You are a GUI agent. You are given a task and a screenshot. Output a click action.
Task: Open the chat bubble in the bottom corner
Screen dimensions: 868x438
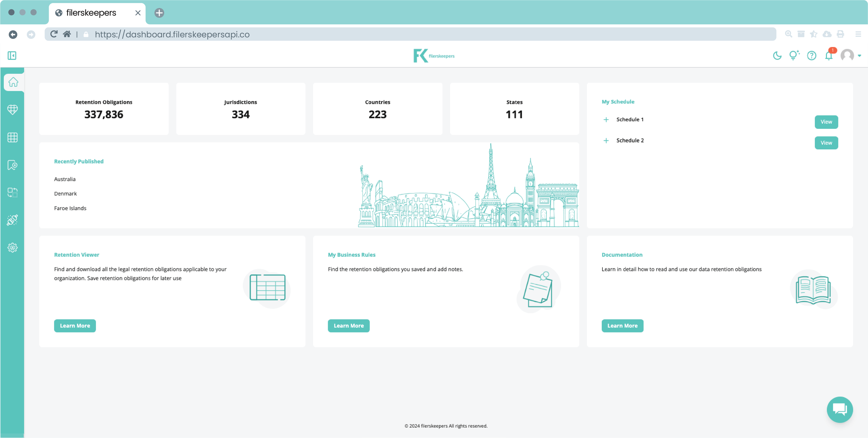840,410
